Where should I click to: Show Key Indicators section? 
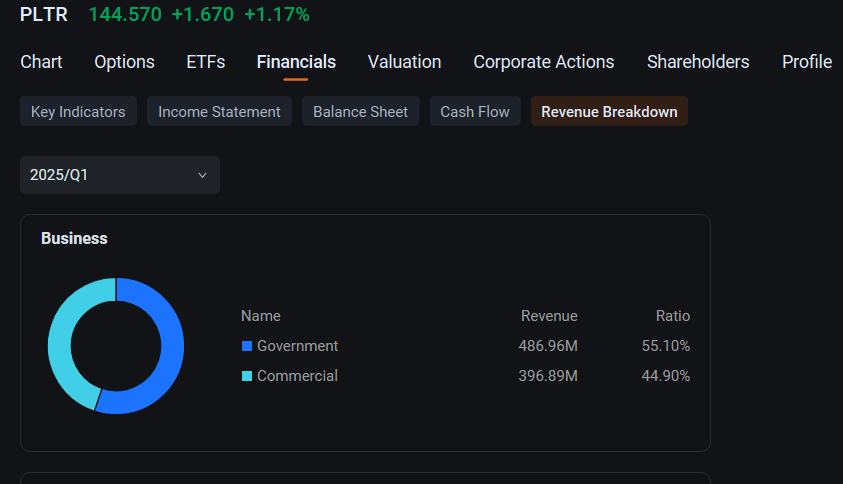[78, 111]
